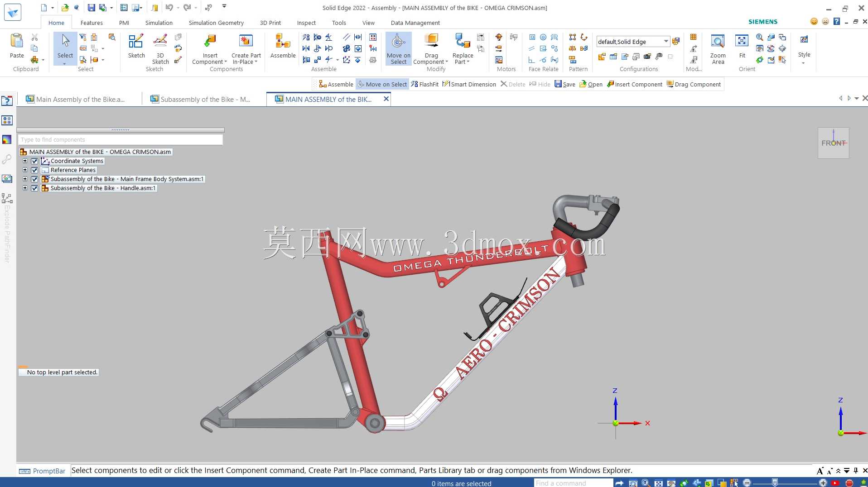
Task: Expand the Handle subassembly tree node
Action: (25, 188)
